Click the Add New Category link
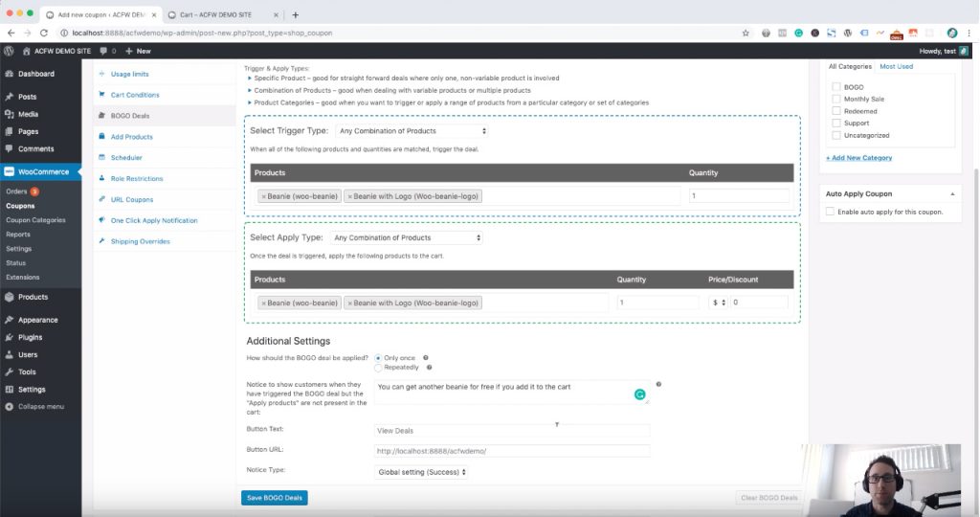Image resolution: width=980 pixels, height=517 pixels. [x=858, y=158]
